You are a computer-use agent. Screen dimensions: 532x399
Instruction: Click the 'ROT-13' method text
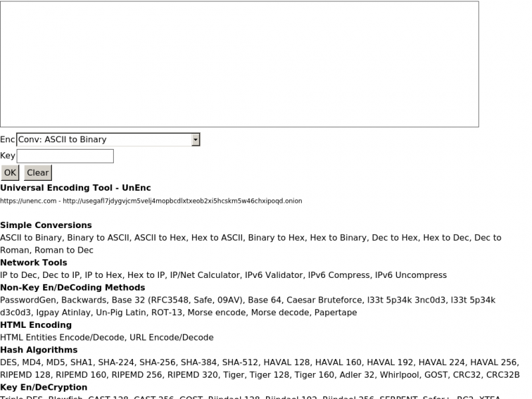[167, 313]
